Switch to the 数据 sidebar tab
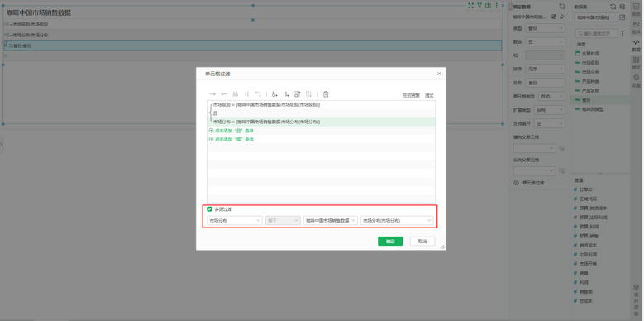The image size is (644, 321). [x=636, y=46]
